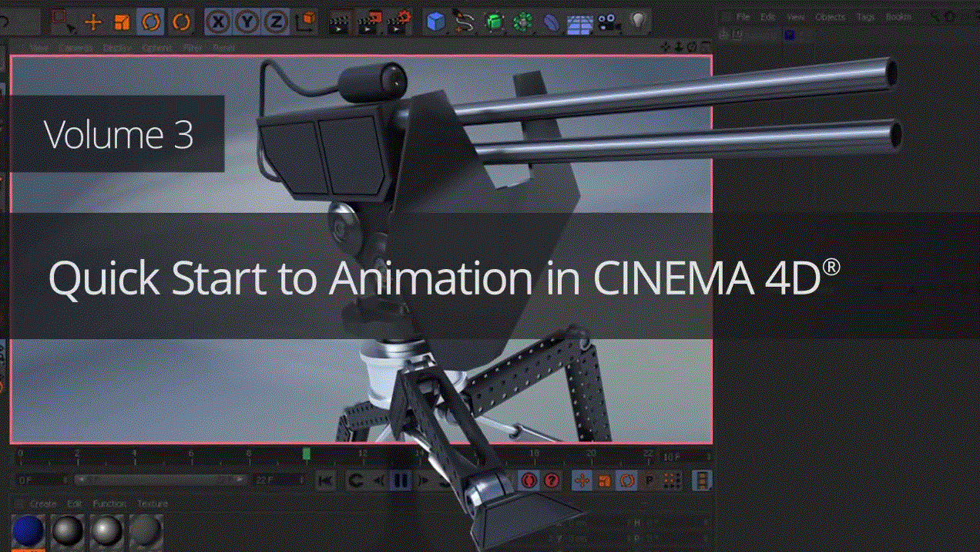
Task: Render the current view clapperboard icon
Action: coord(338,22)
